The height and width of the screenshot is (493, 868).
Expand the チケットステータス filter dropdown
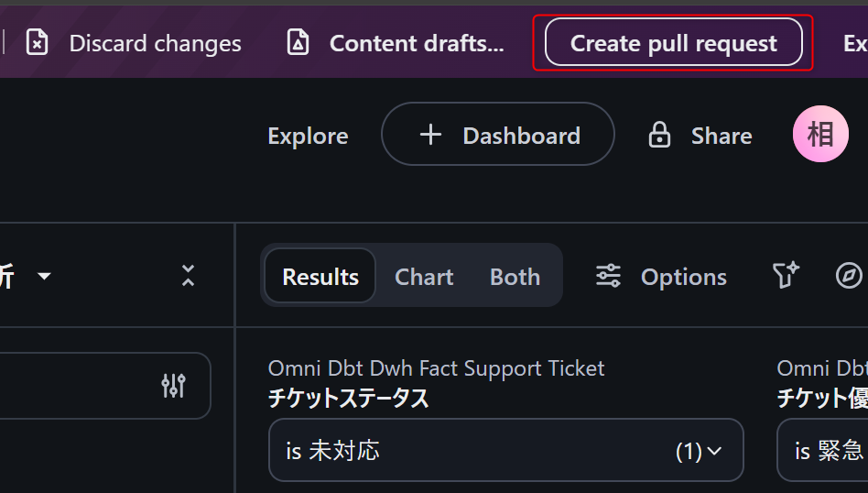point(505,450)
